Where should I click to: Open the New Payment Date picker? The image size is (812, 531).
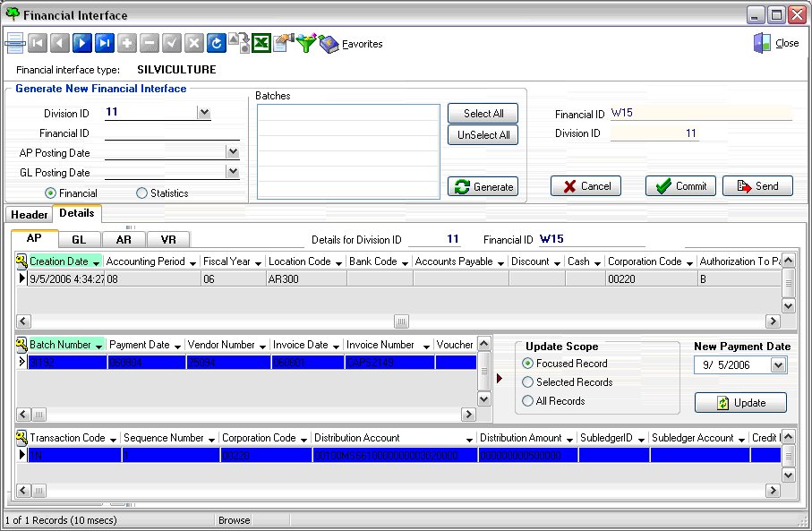click(777, 365)
